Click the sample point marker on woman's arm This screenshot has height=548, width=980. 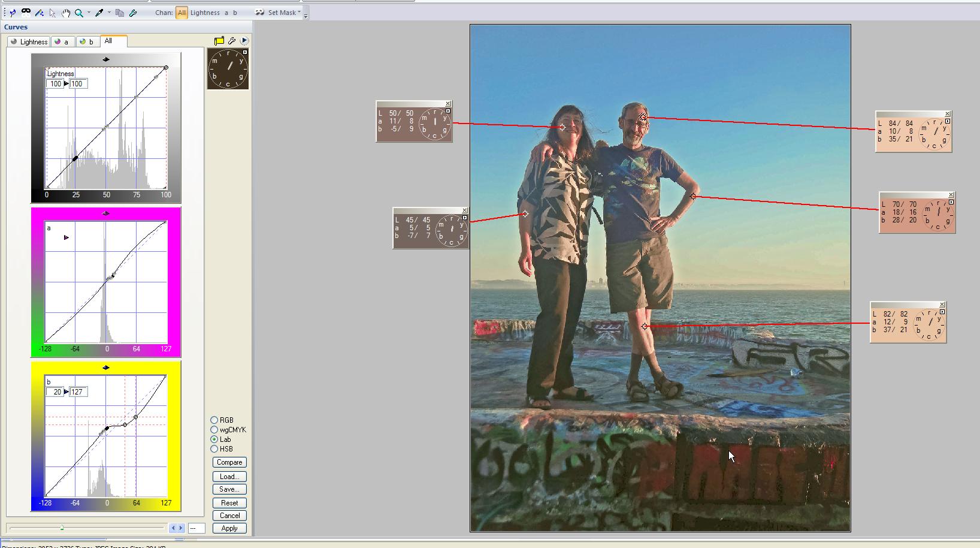point(525,214)
